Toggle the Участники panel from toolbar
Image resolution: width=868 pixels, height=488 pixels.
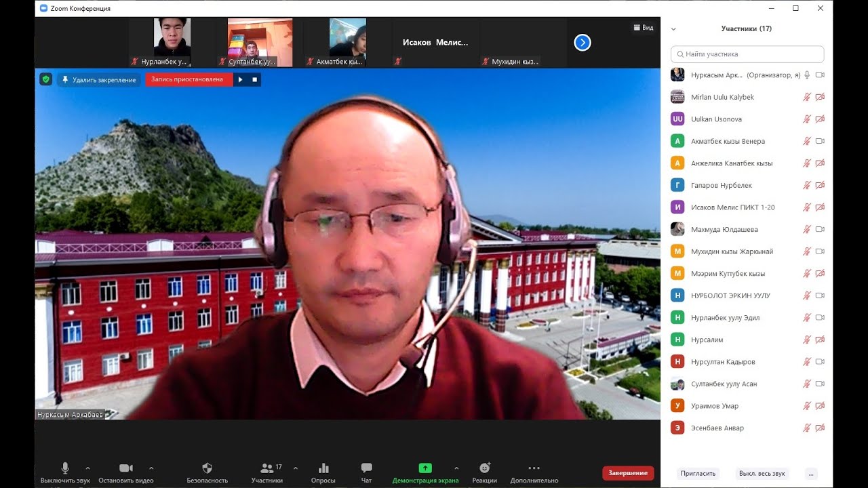point(267,472)
